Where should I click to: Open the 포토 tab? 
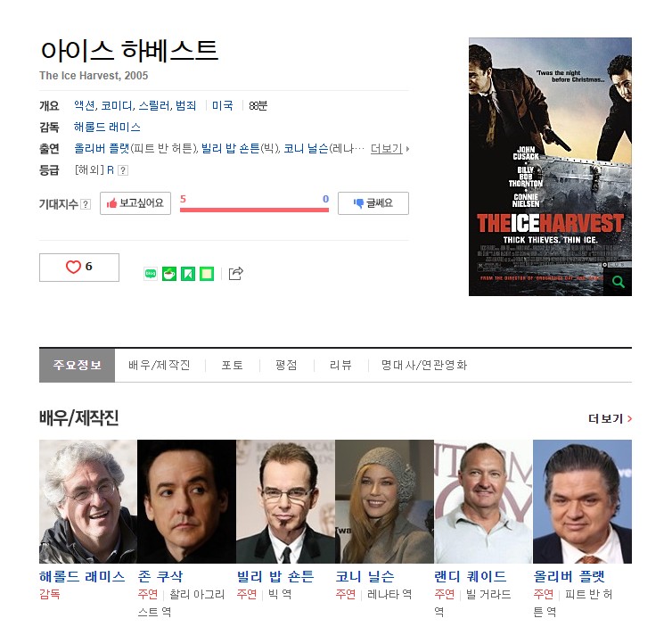233,365
